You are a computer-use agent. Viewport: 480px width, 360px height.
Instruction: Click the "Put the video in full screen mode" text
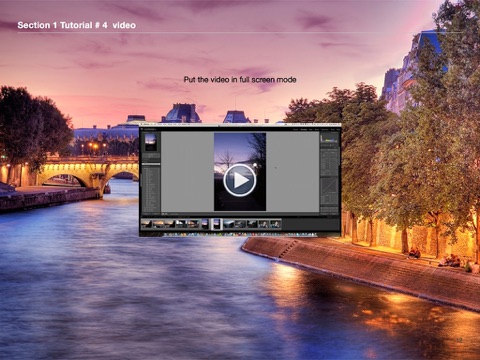point(240,80)
